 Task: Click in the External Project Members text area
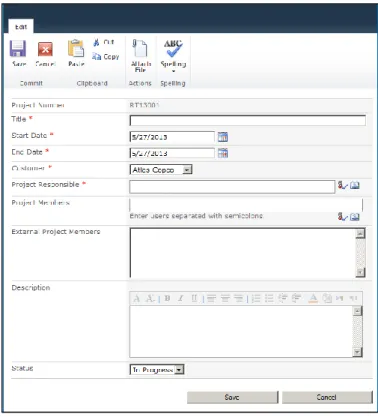tap(243, 253)
